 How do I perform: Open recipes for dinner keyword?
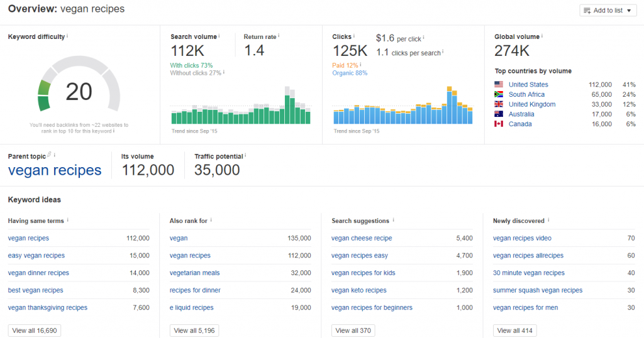tap(195, 290)
